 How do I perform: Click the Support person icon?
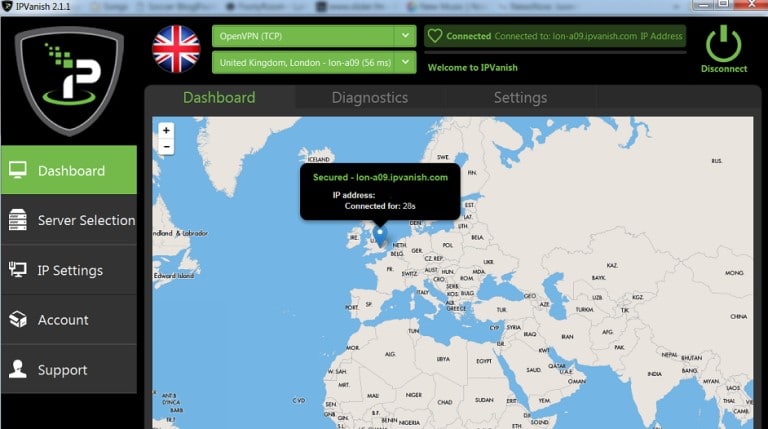(x=18, y=369)
